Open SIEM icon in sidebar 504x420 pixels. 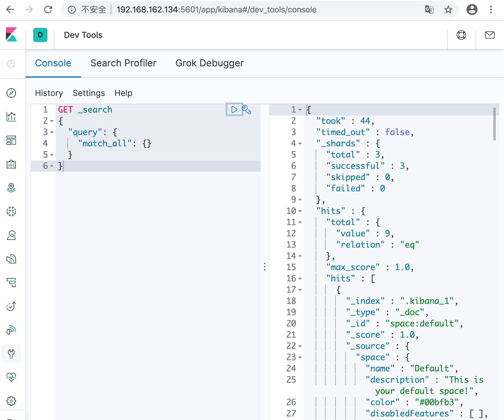pos(11,330)
